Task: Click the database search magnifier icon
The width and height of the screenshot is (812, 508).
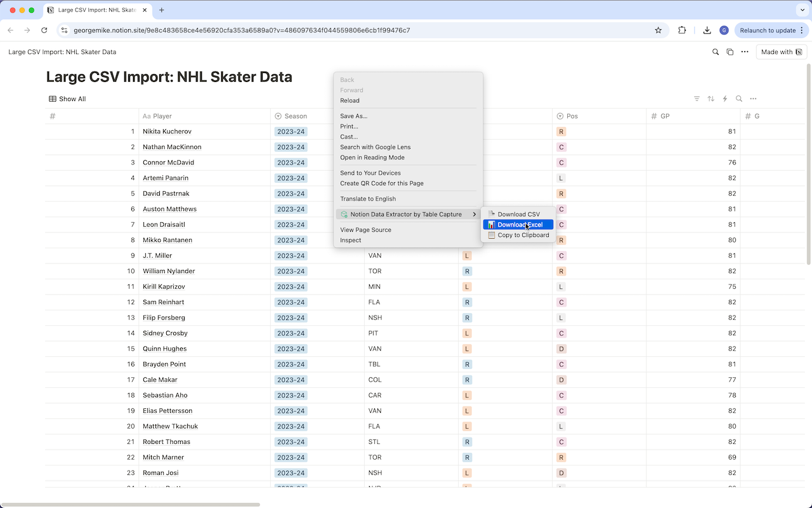Action: pyautogui.click(x=739, y=99)
